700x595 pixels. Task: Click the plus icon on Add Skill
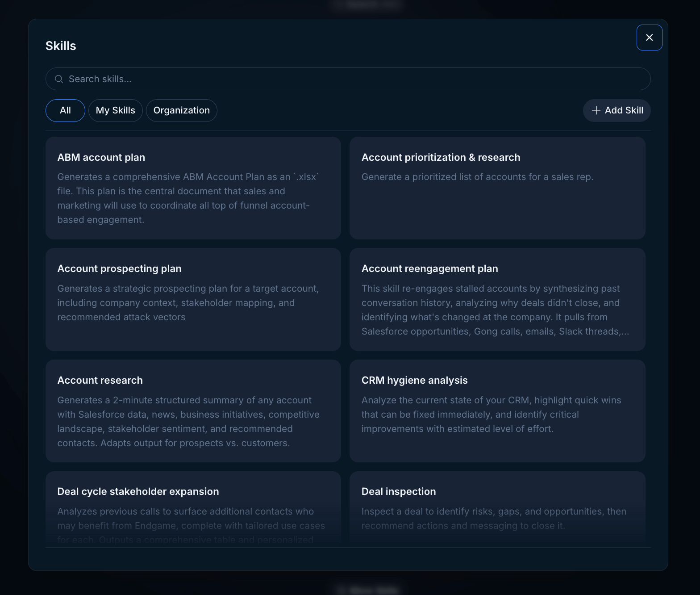tap(596, 110)
